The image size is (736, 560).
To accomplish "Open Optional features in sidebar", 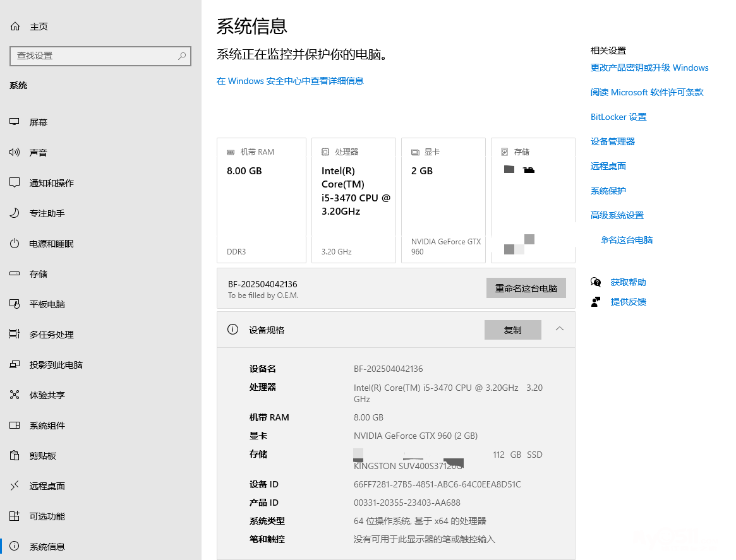I will (47, 516).
